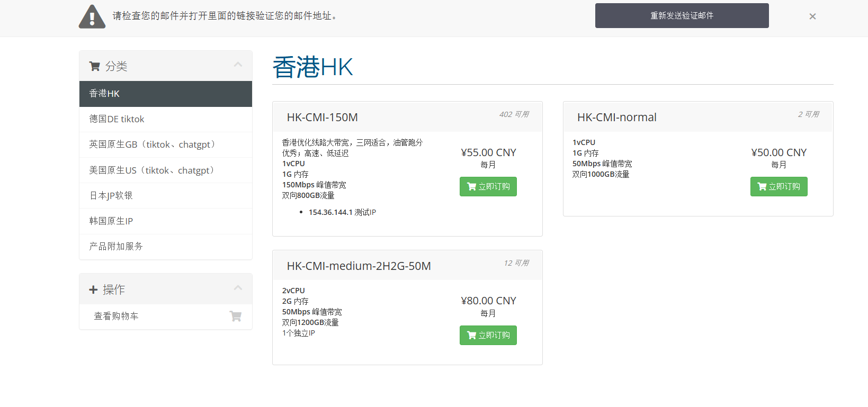Screen dimensions: 868x407
Task: Order the HK-CMI-medium-2H2G-50M plan
Action: point(488,335)
